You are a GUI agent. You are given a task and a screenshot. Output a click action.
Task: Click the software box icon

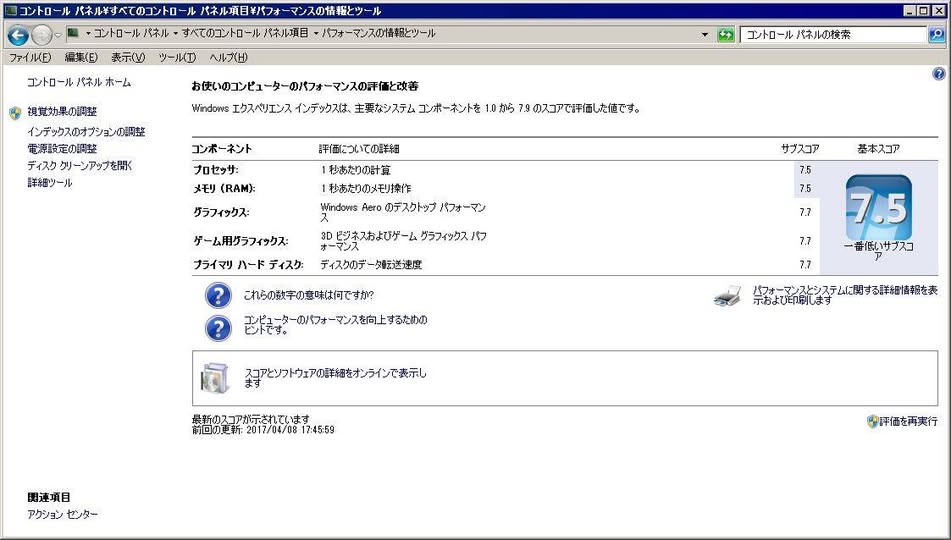(215, 377)
